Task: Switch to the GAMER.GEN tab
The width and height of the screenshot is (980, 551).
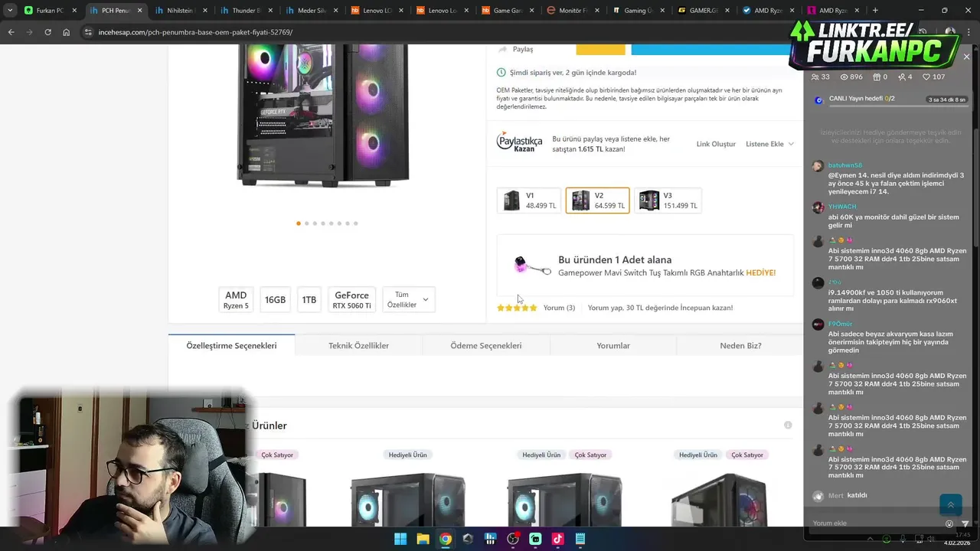Action: click(703, 11)
